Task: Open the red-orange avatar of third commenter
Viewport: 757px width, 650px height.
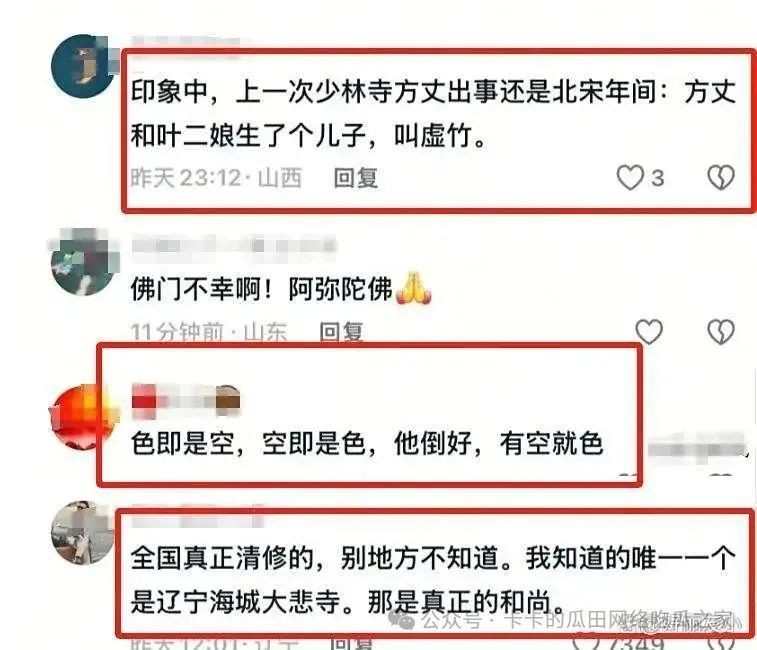Action: (x=83, y=417)
